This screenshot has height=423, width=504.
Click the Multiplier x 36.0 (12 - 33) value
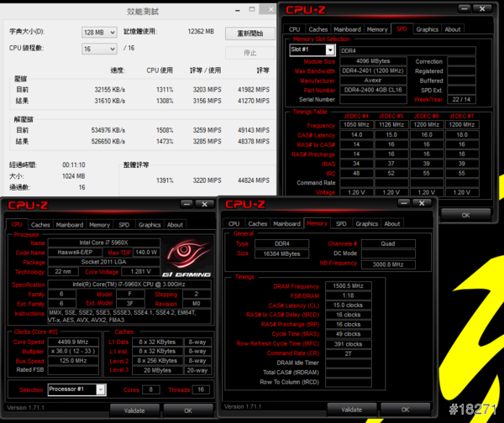pos(73,352)
